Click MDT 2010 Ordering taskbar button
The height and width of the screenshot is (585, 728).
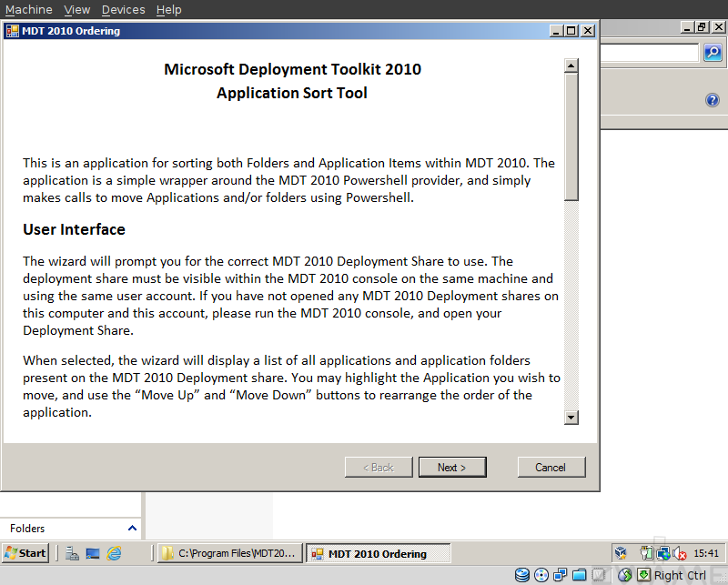(x=379, y=553)
